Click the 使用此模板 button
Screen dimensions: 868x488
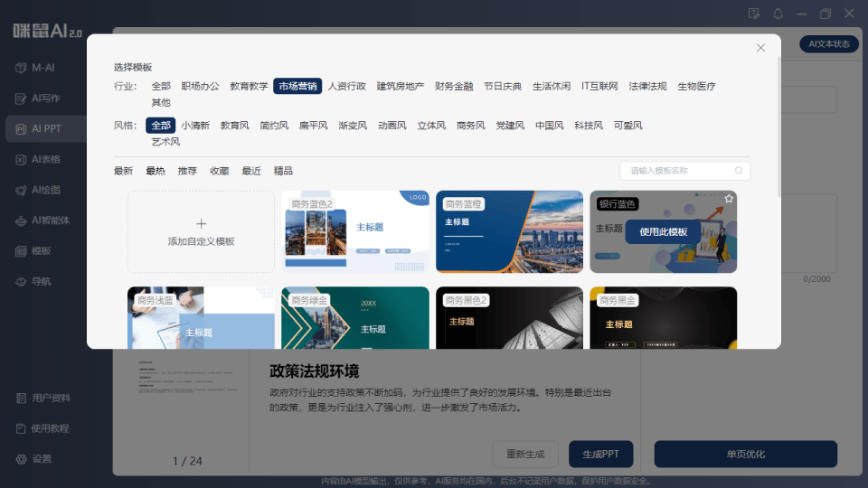pos(663,232)
